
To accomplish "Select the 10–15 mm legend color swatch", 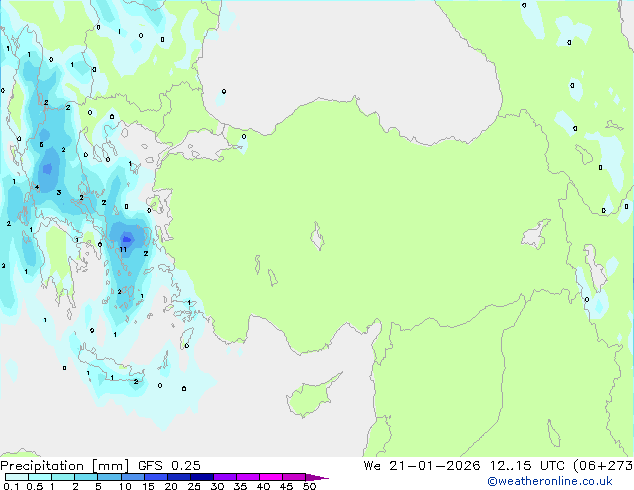I will coord(132,477).
